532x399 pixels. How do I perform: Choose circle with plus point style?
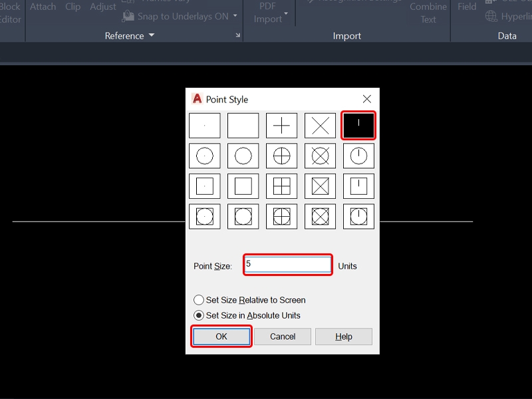[x=281, y=156]
